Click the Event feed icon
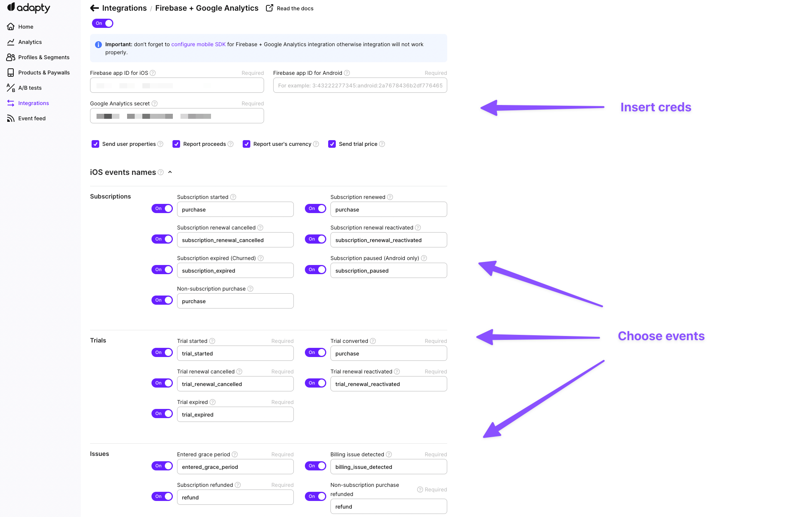This screenshot has height=517, width=812. [x=11, y=118]
